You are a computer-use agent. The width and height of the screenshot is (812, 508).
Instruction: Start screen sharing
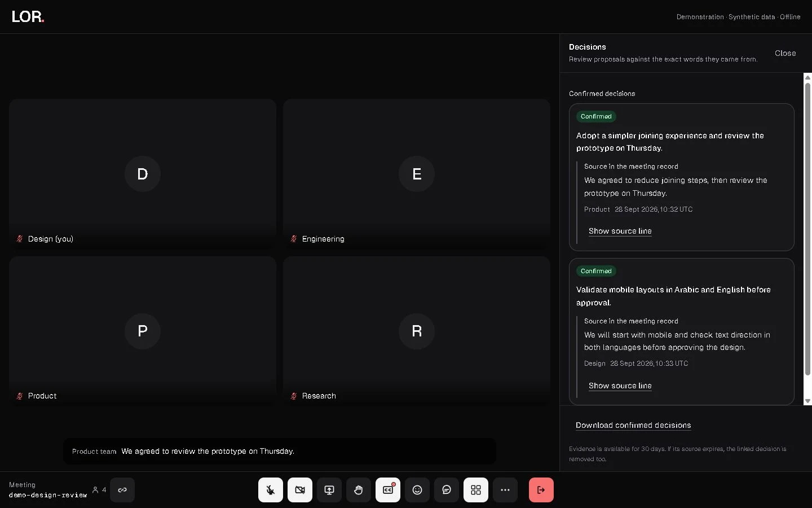point(329,490)
